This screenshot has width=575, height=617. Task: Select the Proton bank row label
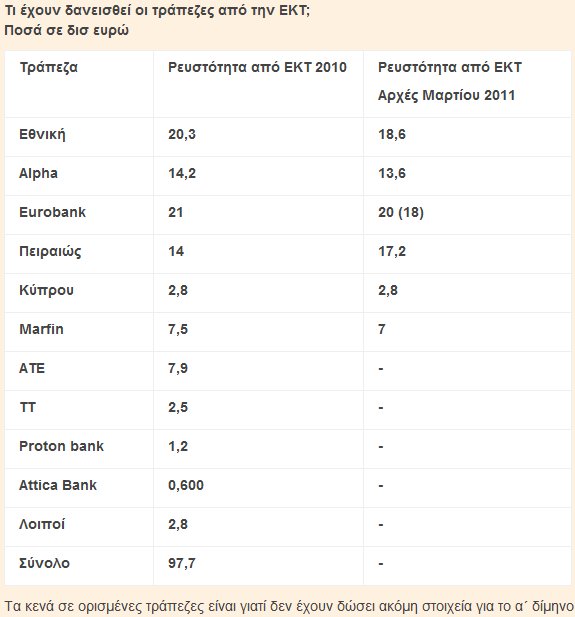tap(61, 446)
